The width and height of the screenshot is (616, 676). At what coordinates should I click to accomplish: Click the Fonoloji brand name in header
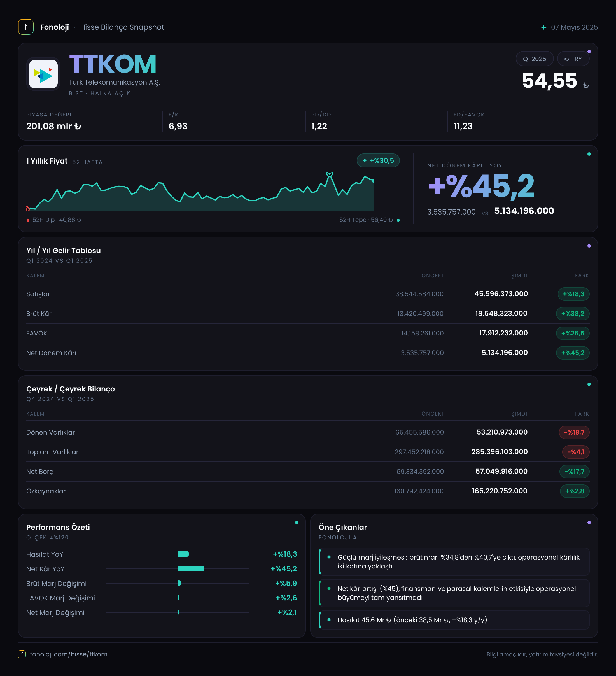click(54, 27)
